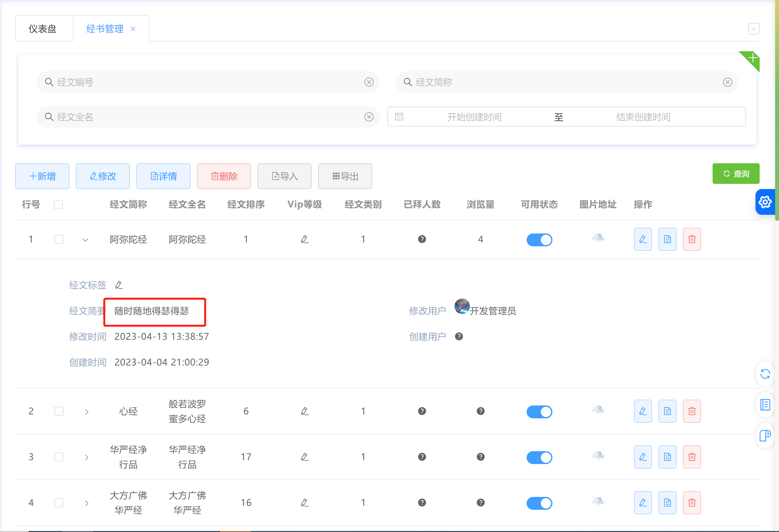Edit row 大方广佛华严经 with pencil action icon
The width and height of the screenshot is (779, 532).
pos(643,502)
